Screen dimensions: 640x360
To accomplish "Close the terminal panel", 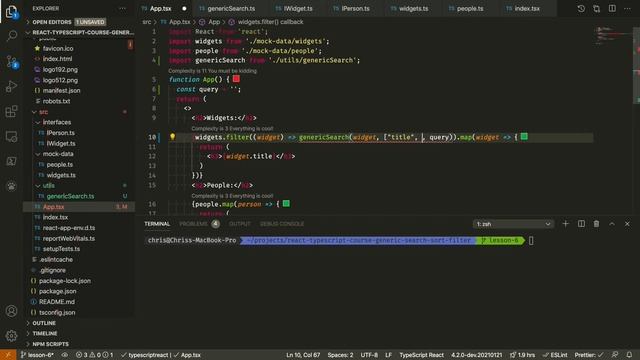I will click(x=627, y=224).
